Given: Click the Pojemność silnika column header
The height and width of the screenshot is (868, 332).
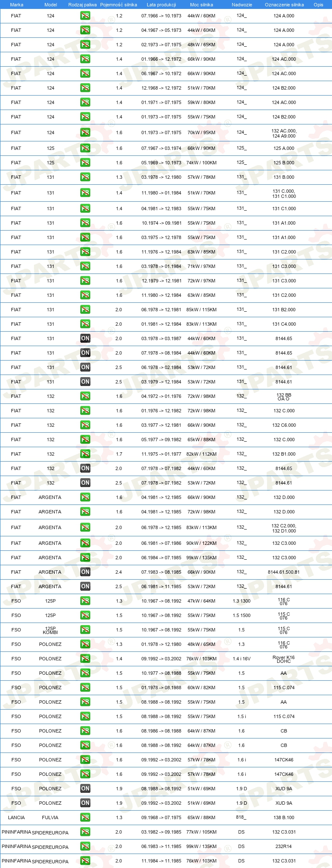Looking at the screenshot, I should tap(119, 5).
